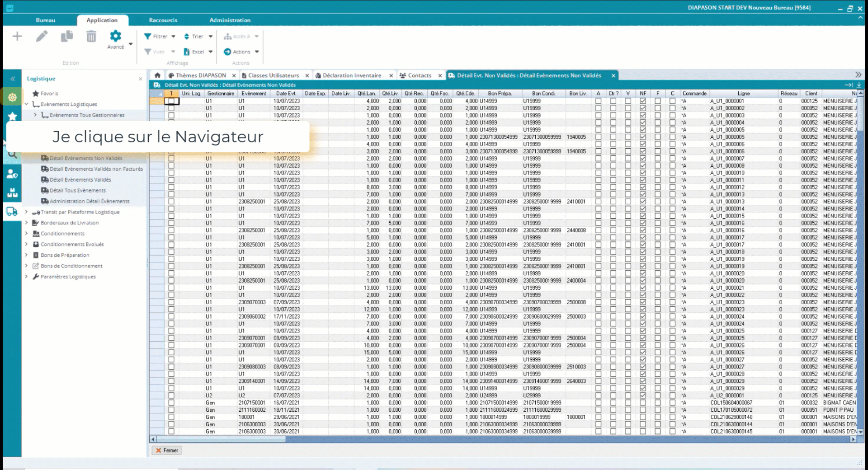Collapse sidebar with double chevron icon
868x470 pixels.
pyautogui.click(x=13, y=79)
